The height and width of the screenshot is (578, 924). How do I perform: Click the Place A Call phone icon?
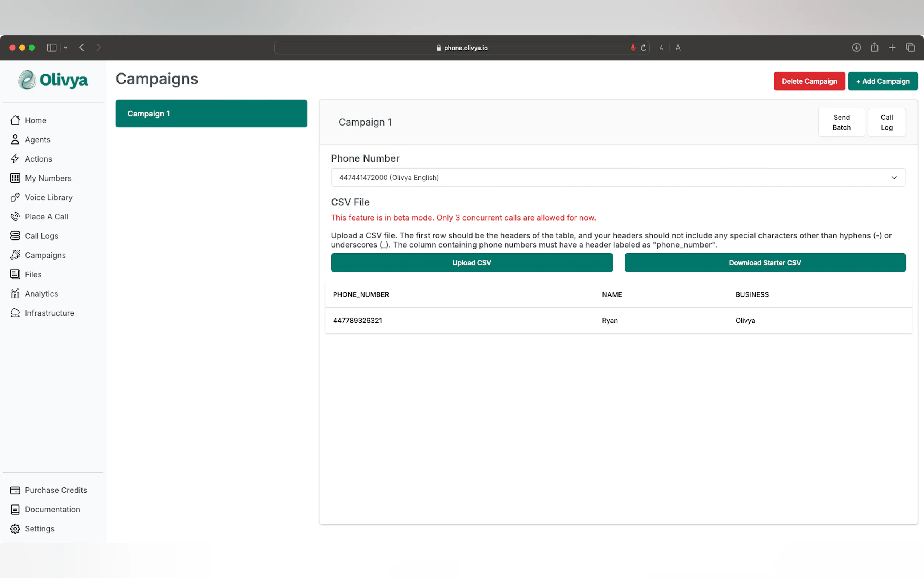[x=15, y=217]
